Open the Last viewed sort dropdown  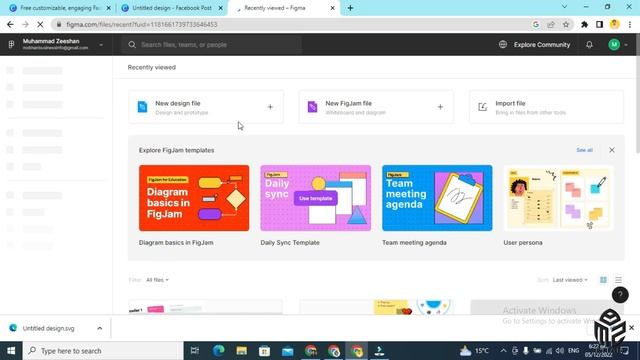[570, 280]
